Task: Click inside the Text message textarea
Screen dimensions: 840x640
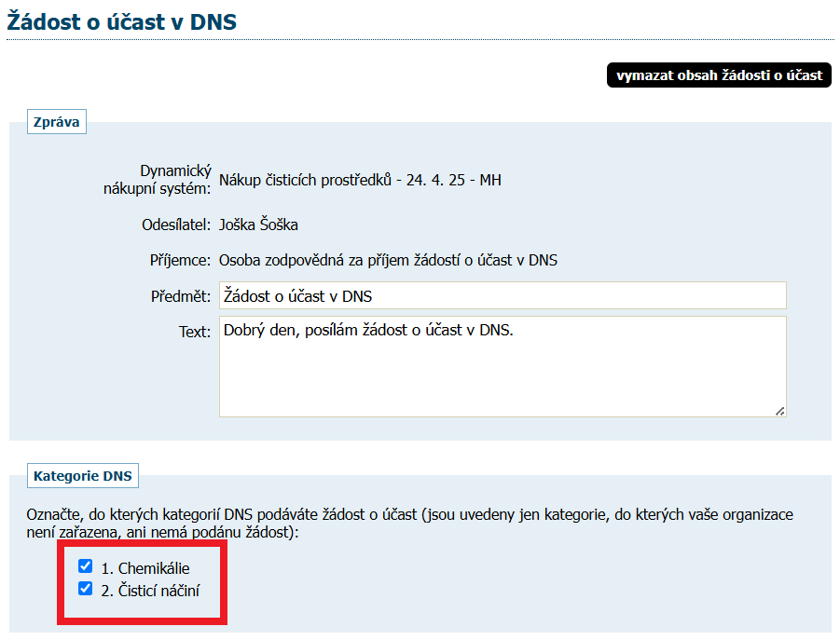Action: [503, 366]
